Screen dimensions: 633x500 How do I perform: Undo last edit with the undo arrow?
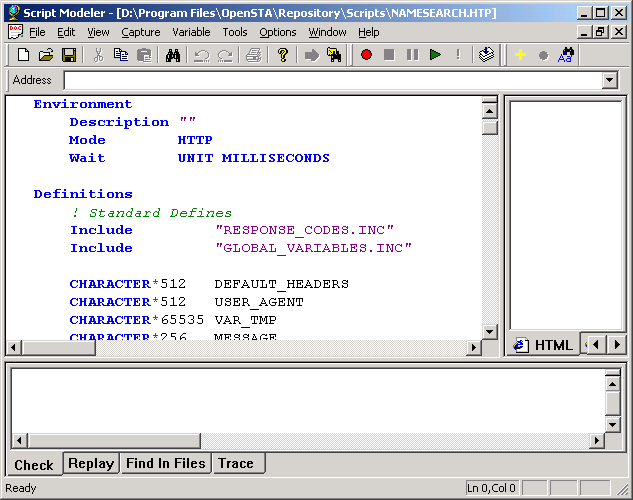tap(202, 55)
